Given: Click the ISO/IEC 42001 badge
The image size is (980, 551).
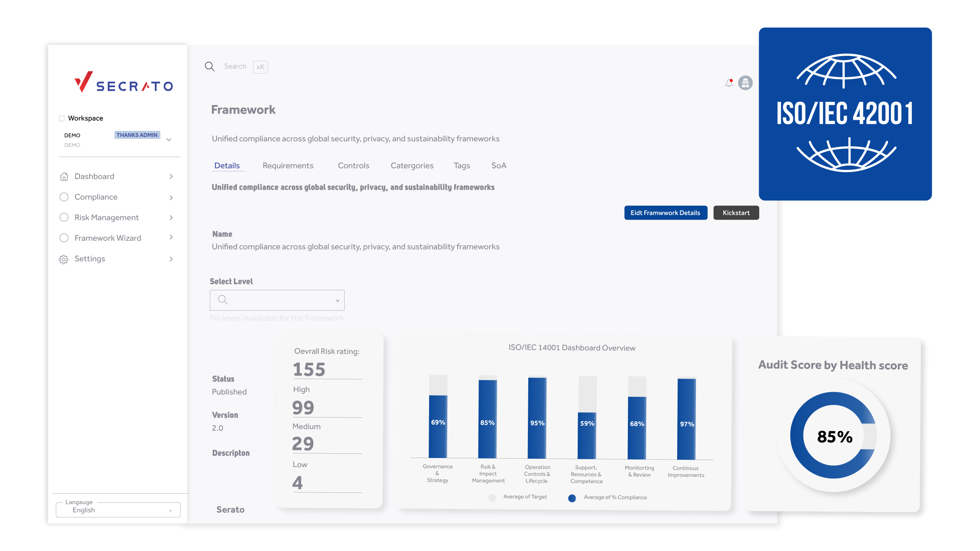Looking at the screenshot, I should tap(845, 114).
